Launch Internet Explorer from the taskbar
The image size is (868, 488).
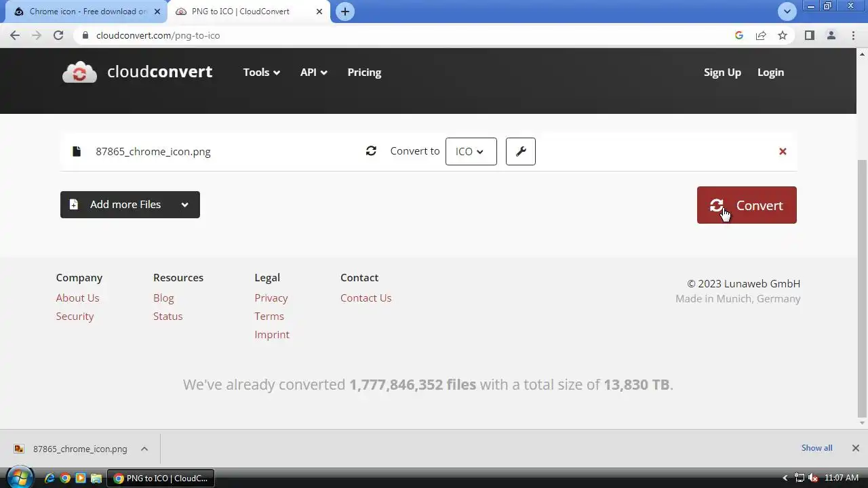(x=50, y=478)
